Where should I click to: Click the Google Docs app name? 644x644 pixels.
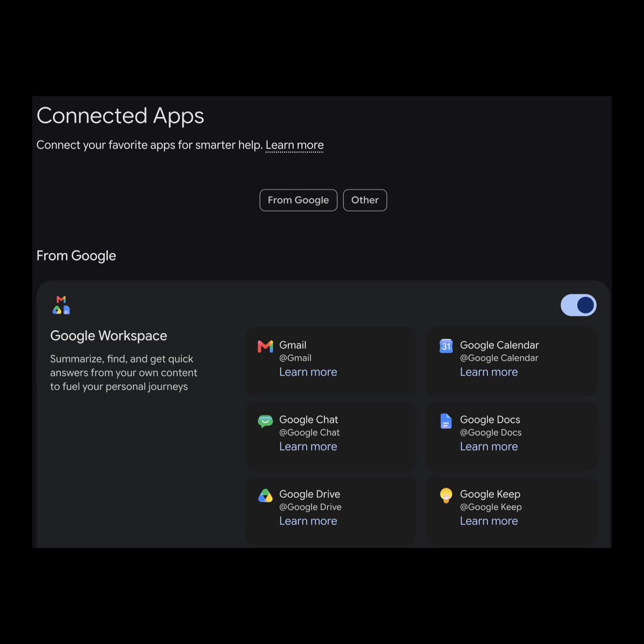490,419
